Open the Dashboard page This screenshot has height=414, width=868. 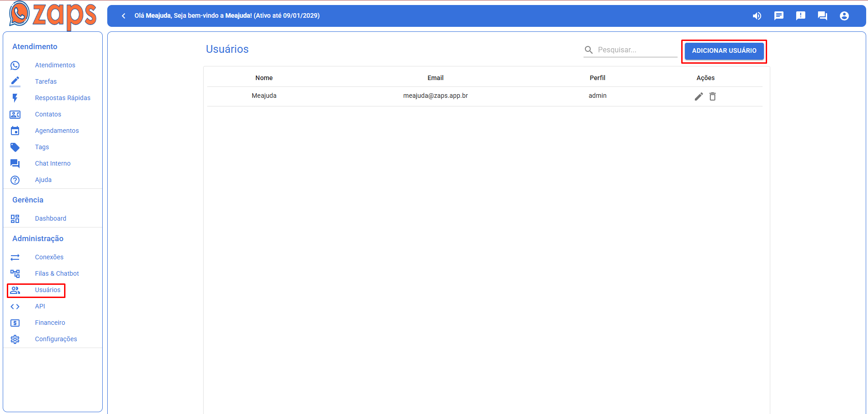[x=50, y=218]
